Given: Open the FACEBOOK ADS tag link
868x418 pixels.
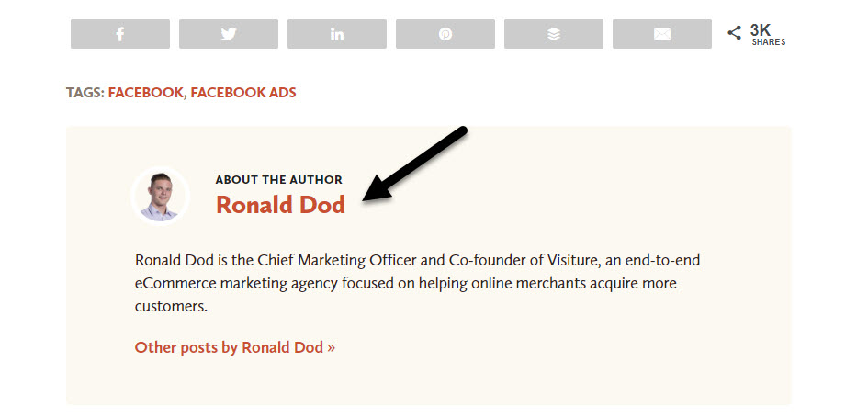Looking at the screenshot, I should 243,93.
